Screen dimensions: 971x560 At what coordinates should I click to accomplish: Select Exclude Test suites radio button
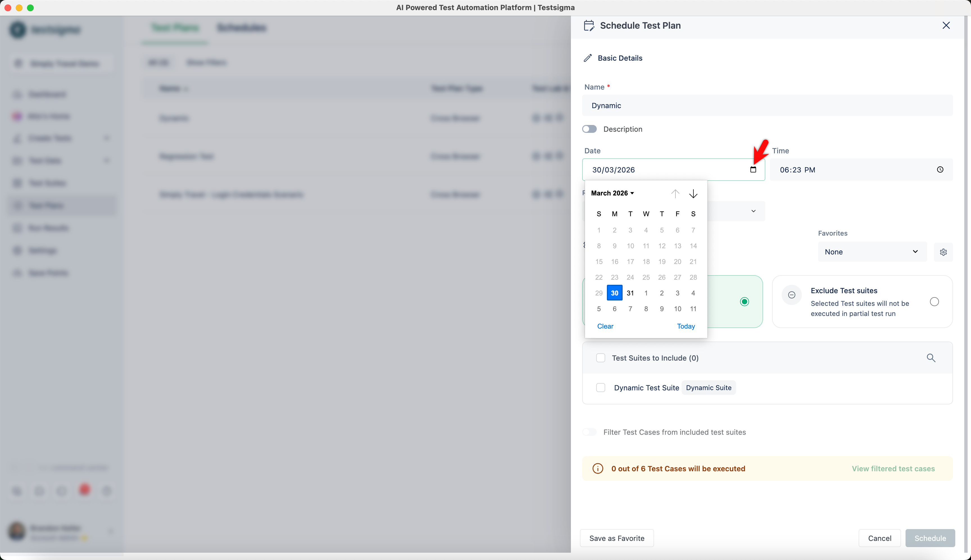tap(934, 302)
